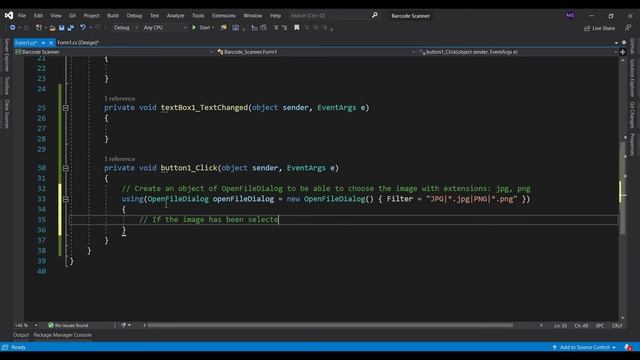Collapse the button1_Click method
640x360 pixels.
click(x=66, y=168)
